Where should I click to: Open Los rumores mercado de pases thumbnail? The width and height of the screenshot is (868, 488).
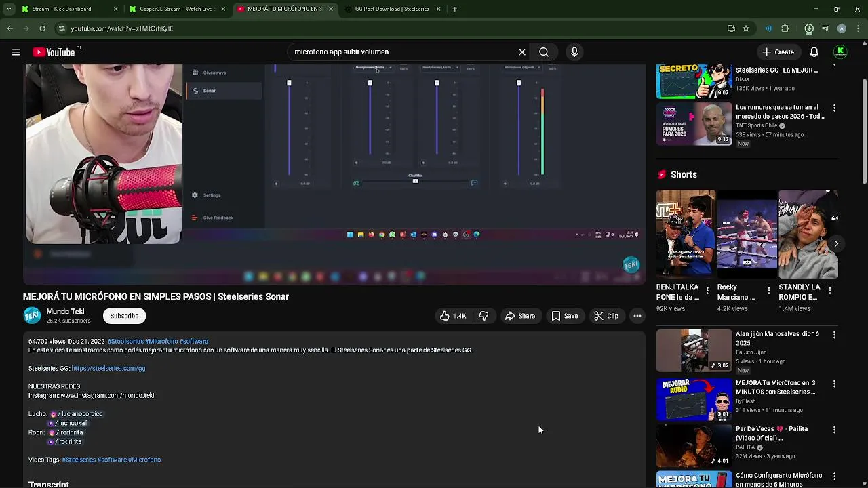coord(694,124)
